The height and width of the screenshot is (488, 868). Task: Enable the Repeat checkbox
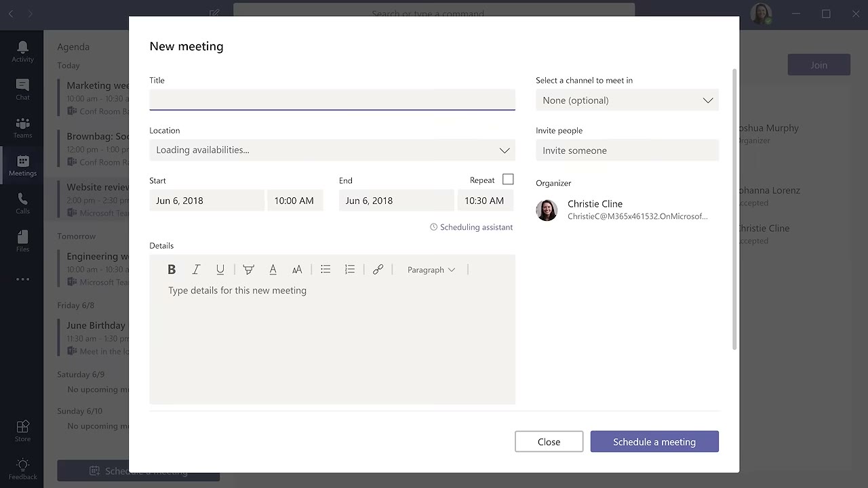tap(508, 180)
